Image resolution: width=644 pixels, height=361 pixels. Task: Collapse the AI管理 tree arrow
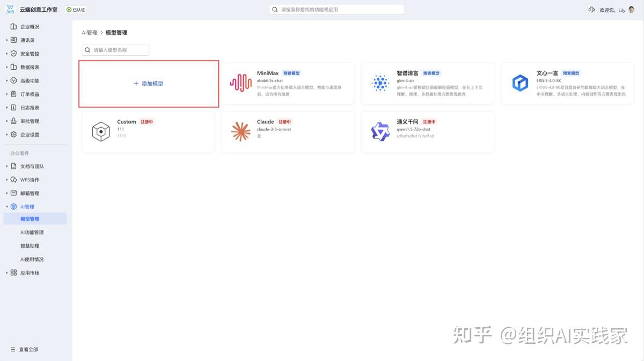point(7,207)
